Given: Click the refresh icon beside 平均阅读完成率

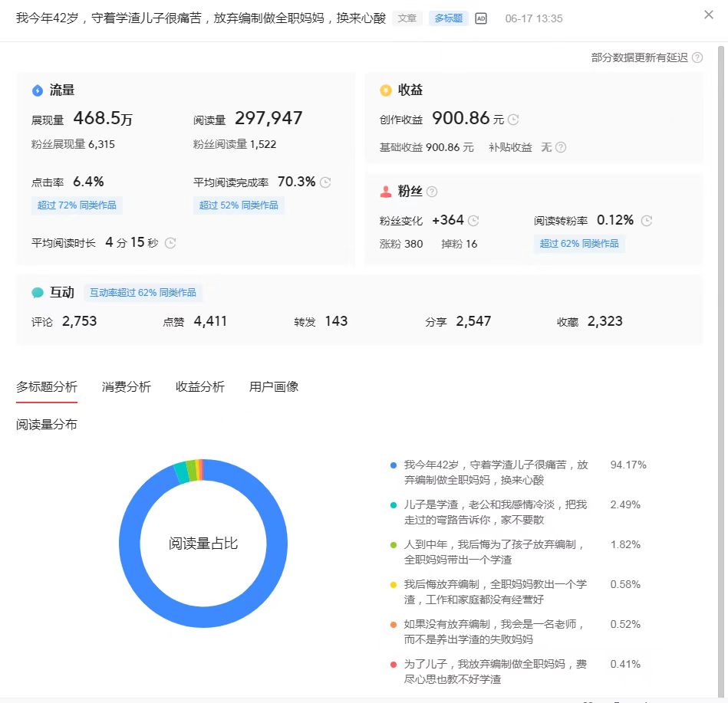Looking at the screenshot, I should 324,182.
